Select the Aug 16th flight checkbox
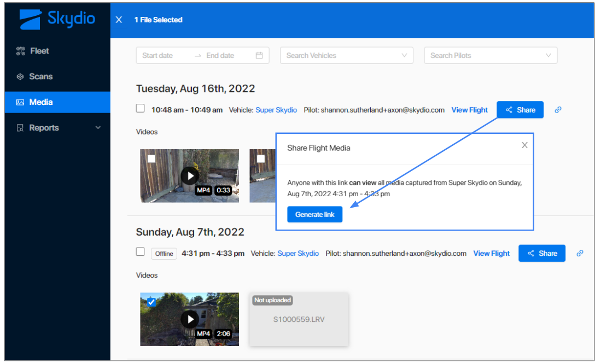This screenshot has width=601, height=364. [x=141, y=109]
